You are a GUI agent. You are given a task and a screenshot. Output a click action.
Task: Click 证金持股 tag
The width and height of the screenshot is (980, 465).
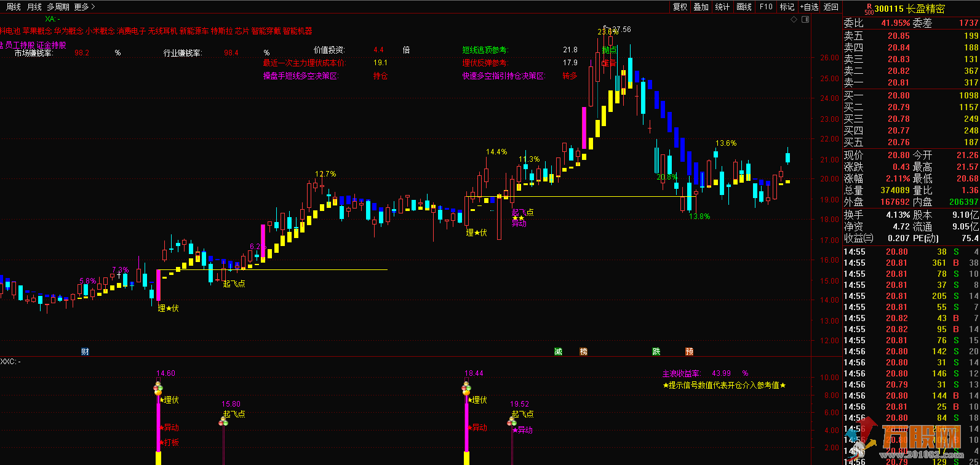pyautogui.click(x=51, y=45)
